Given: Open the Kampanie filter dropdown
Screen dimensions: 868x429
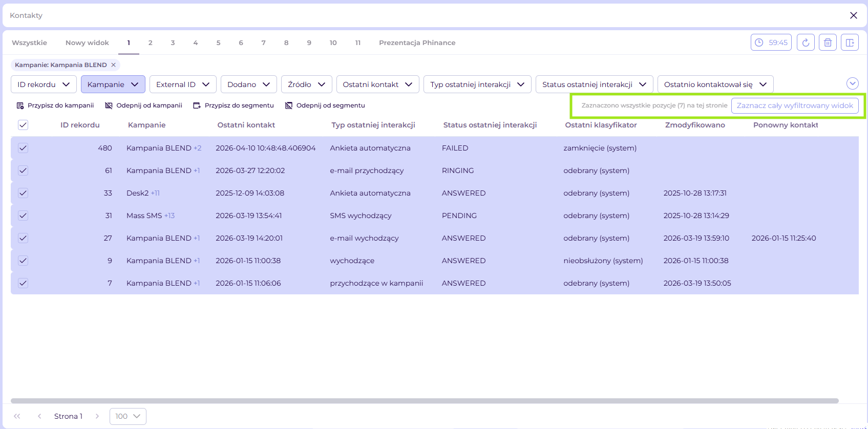Looking at the screenshot, I should tap(113, 84).
